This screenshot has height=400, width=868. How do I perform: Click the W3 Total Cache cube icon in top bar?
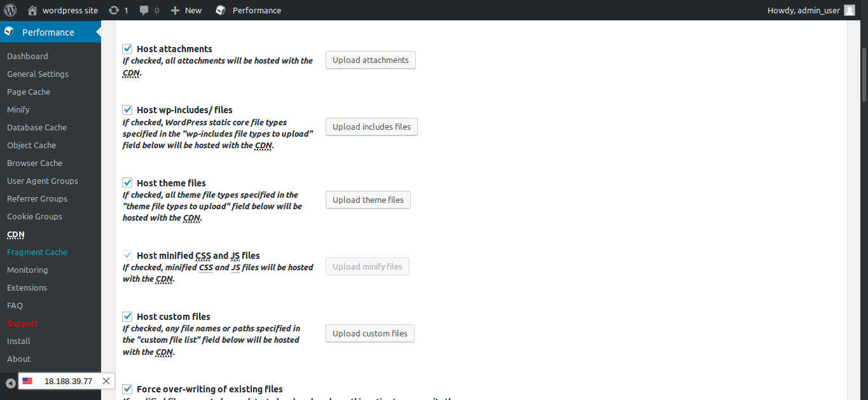[221, 10]
